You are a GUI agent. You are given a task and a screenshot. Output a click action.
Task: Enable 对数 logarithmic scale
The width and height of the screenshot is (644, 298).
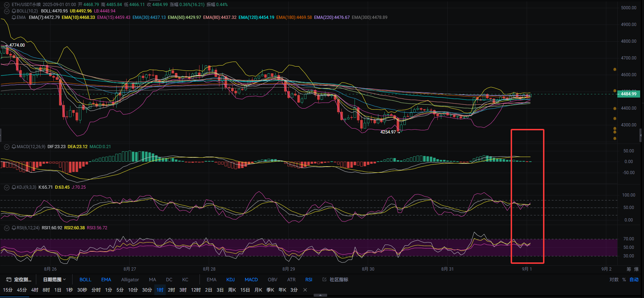coord(614,279)
